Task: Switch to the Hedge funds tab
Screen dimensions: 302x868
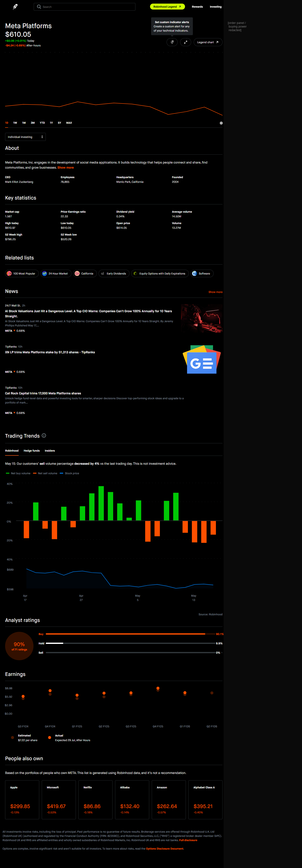Action: [x=32, y=451]
